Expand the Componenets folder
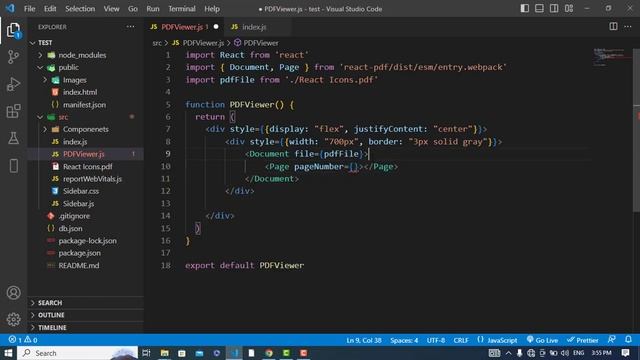 click(x=85, y=129)
